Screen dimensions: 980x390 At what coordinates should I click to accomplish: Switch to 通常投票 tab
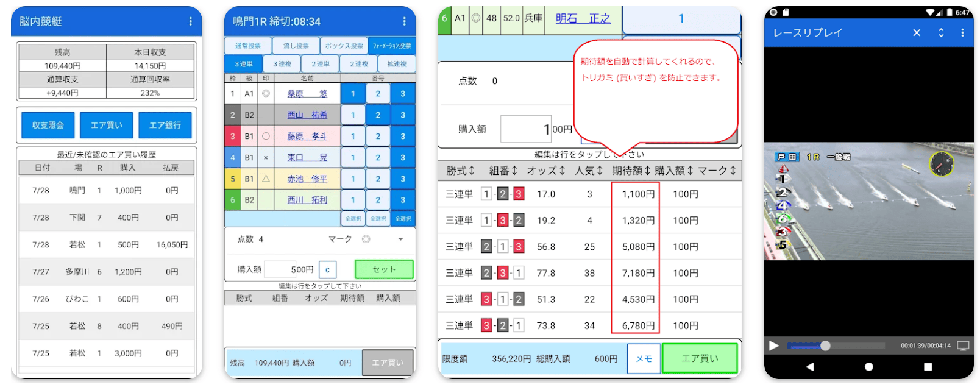tap(247, 46)
